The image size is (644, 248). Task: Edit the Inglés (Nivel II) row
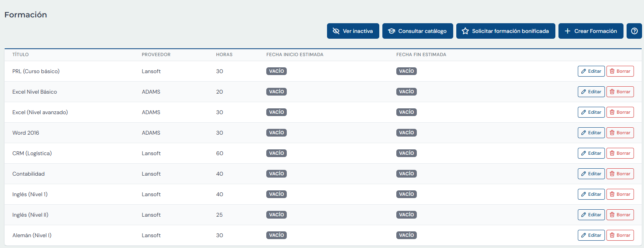tap(591, 215)
